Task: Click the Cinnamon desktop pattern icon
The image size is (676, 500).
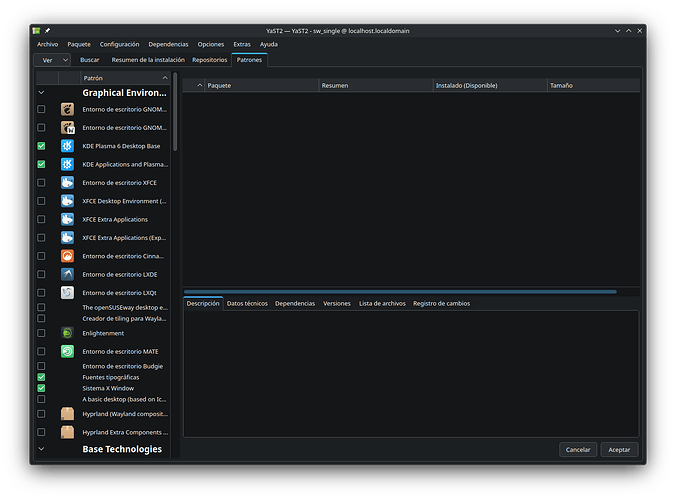Action: pos(67,256)
